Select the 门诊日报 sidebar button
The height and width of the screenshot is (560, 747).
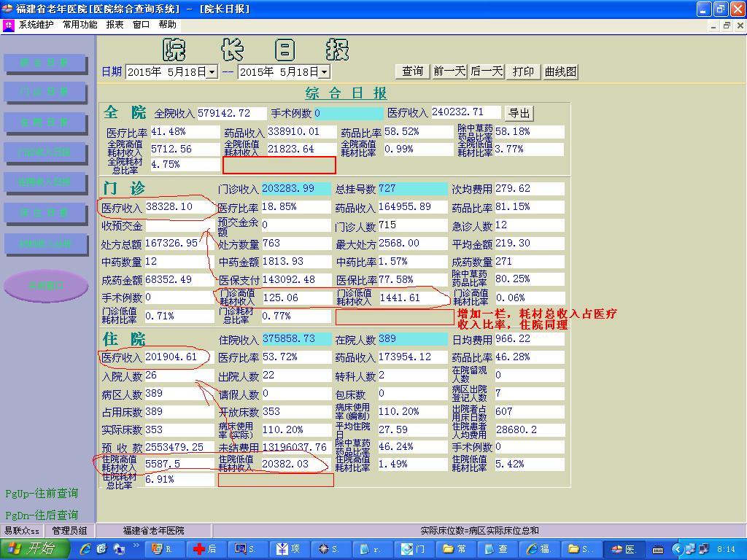(44, 93)
